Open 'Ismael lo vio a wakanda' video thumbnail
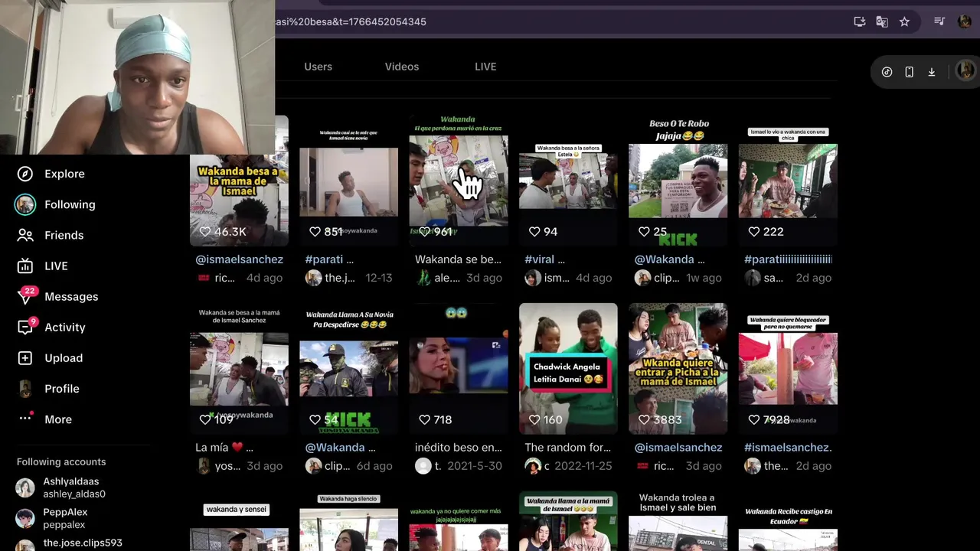Viewport: 980px width, 551px height. point(788,181)
